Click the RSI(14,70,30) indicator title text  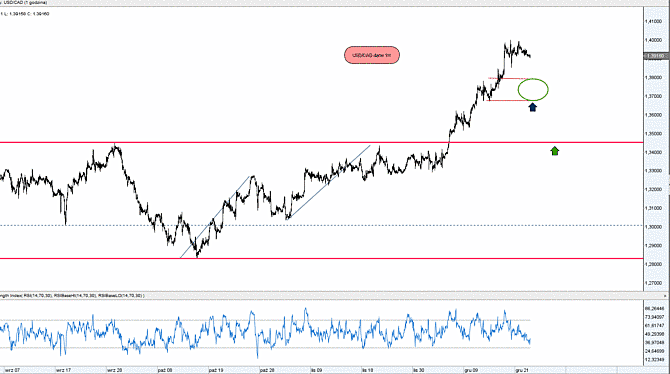pyautogui.click(x=38, y=295)
